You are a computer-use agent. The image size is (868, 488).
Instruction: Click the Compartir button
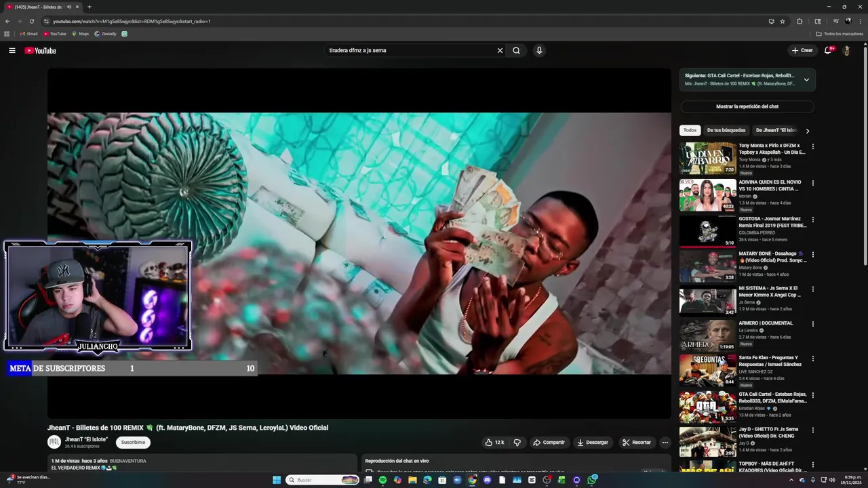549,443
